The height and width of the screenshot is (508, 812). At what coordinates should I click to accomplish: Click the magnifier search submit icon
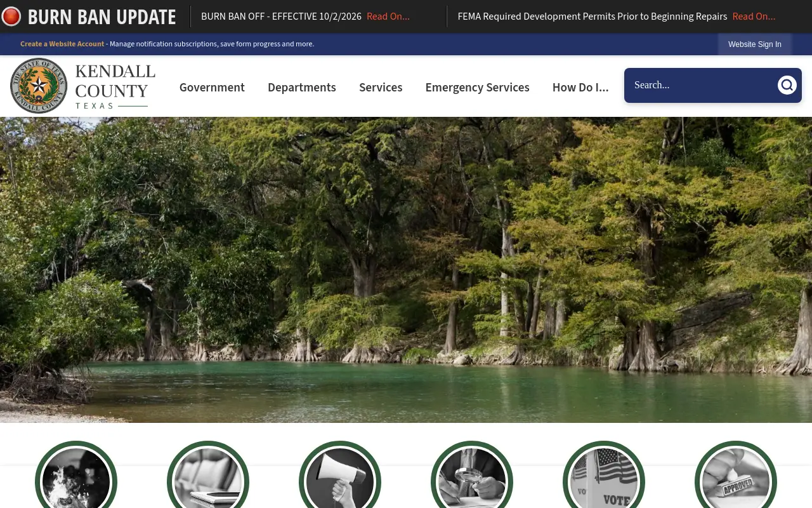click(x=787, y=85)
